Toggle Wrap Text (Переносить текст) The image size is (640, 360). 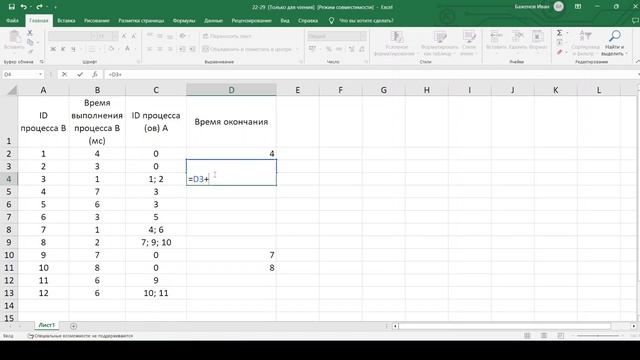coord(227,36)
